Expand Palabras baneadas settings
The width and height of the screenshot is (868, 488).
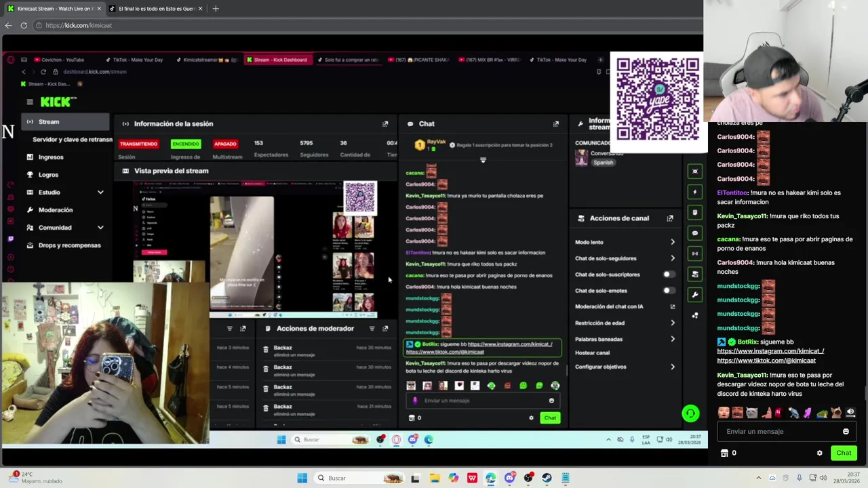(x=673, y=339)
